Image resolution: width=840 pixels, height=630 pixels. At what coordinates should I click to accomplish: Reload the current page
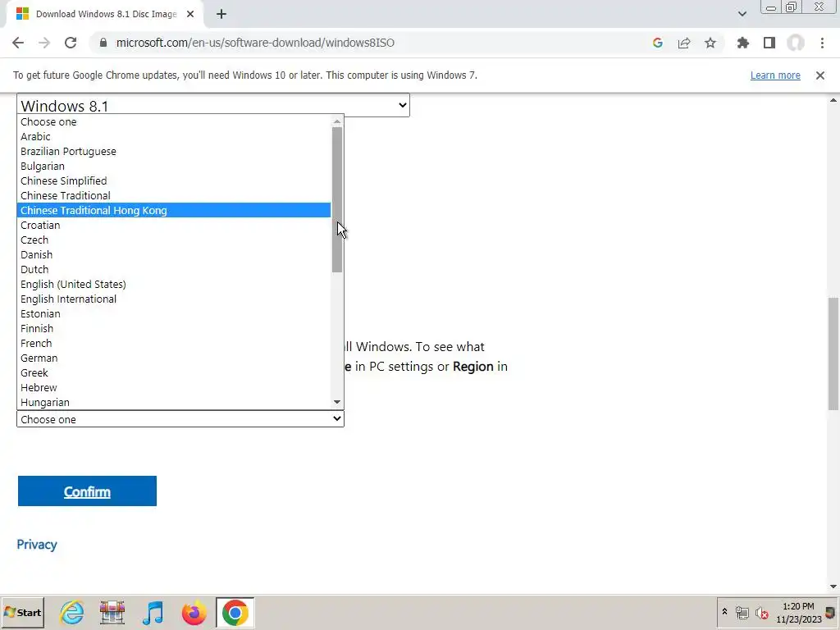(x=71, y=43)
